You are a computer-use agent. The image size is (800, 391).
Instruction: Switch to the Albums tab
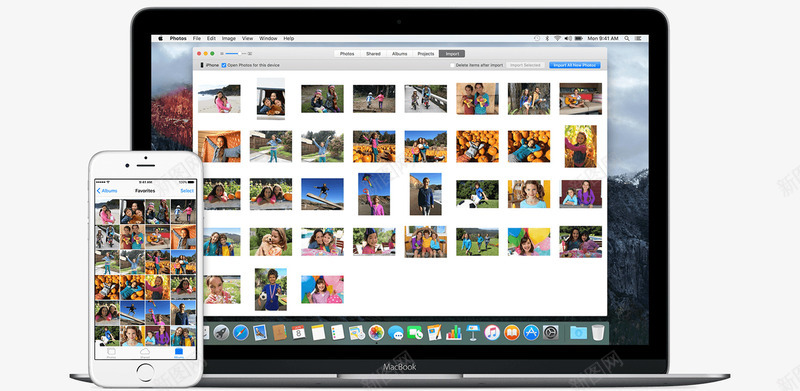coord(399,54)
